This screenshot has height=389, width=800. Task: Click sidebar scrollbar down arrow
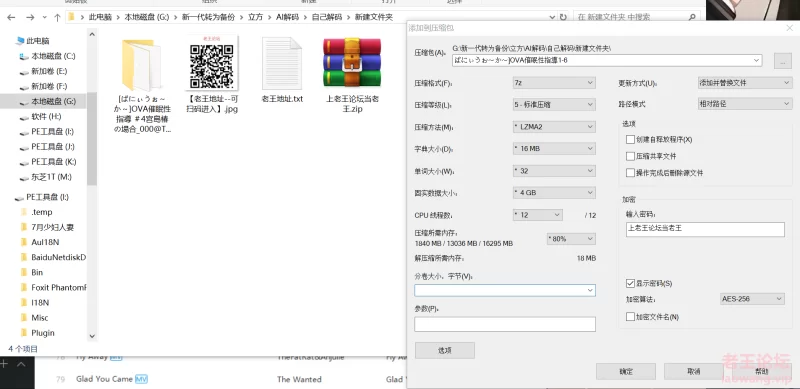pyautogui.click(x=92, y=336)
